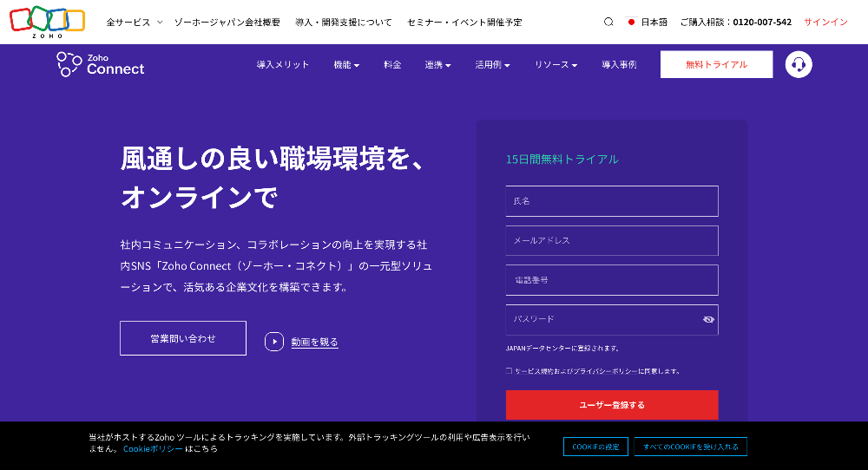The height and width of the screenshot is (470, 868).
Task: Open 導入・開発支援について link
Action: click(344, 23)
